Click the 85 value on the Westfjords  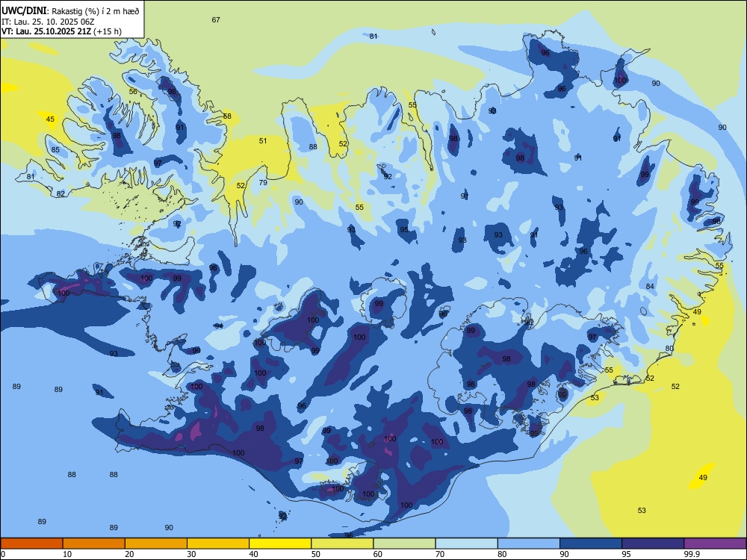55,149
